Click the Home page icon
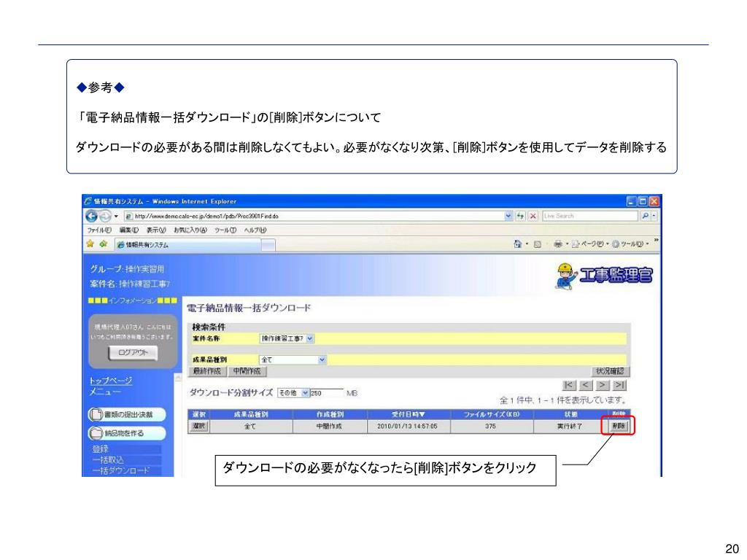 (x=518, y=244)
